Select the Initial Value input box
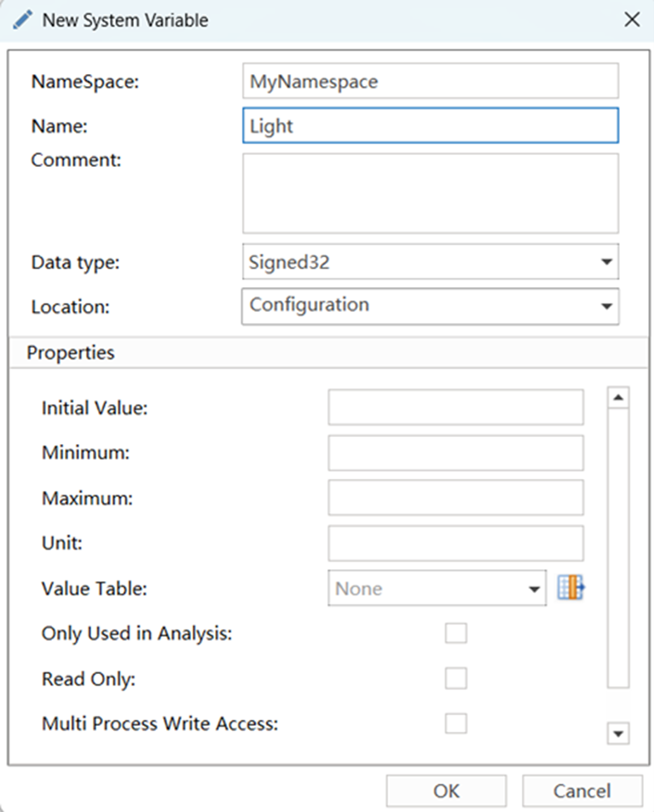This screenshot has height=812, width=654. 455,407
